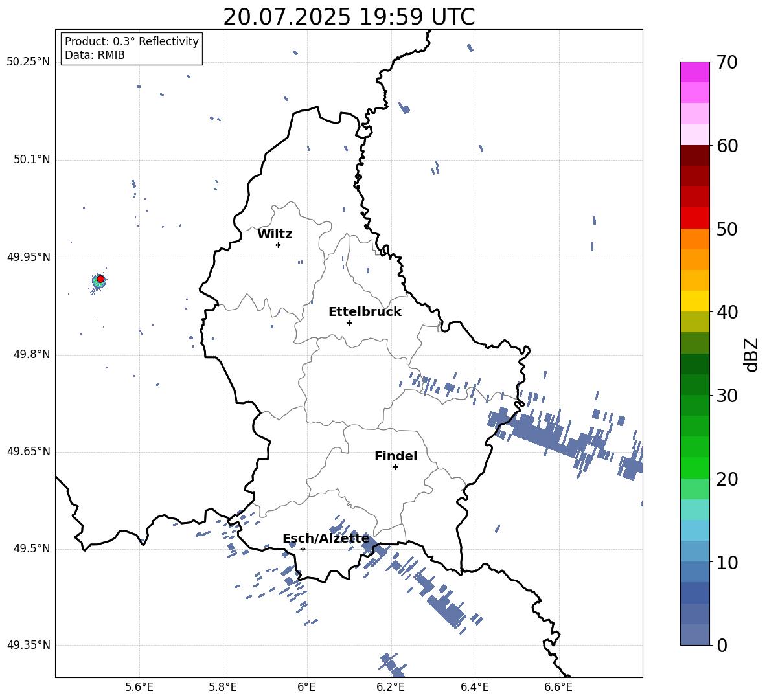The image size is (767, 700).
Task: Click the 5.6°E longitude label
Action: [139, 687]
